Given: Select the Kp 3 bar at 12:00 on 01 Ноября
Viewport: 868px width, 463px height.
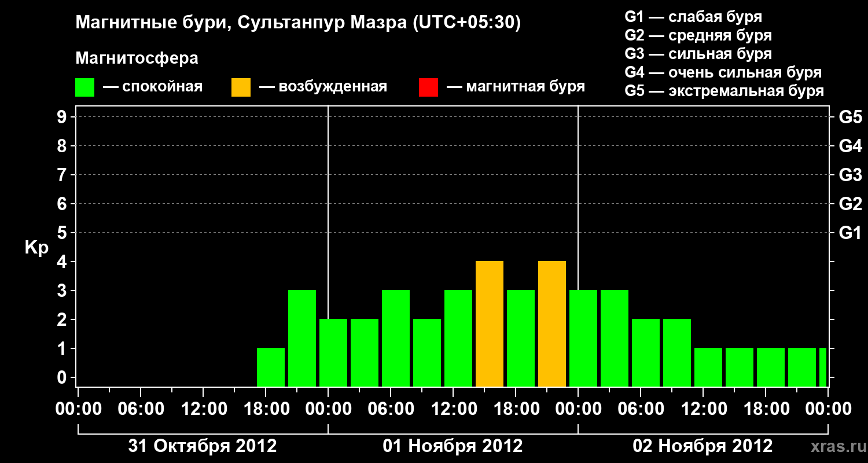Looking at the screenshot, I should click(458, 339).
